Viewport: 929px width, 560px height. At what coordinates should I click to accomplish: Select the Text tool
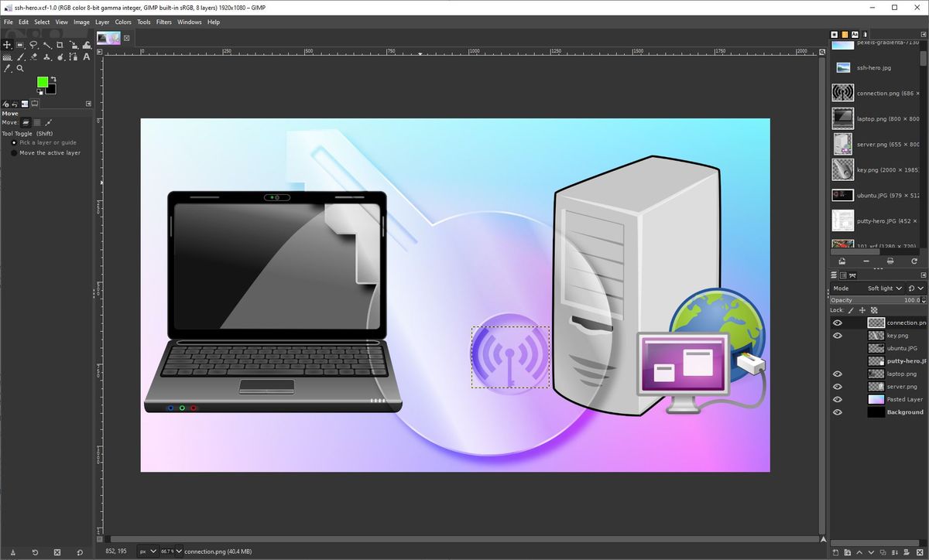(x=86, y=56)
